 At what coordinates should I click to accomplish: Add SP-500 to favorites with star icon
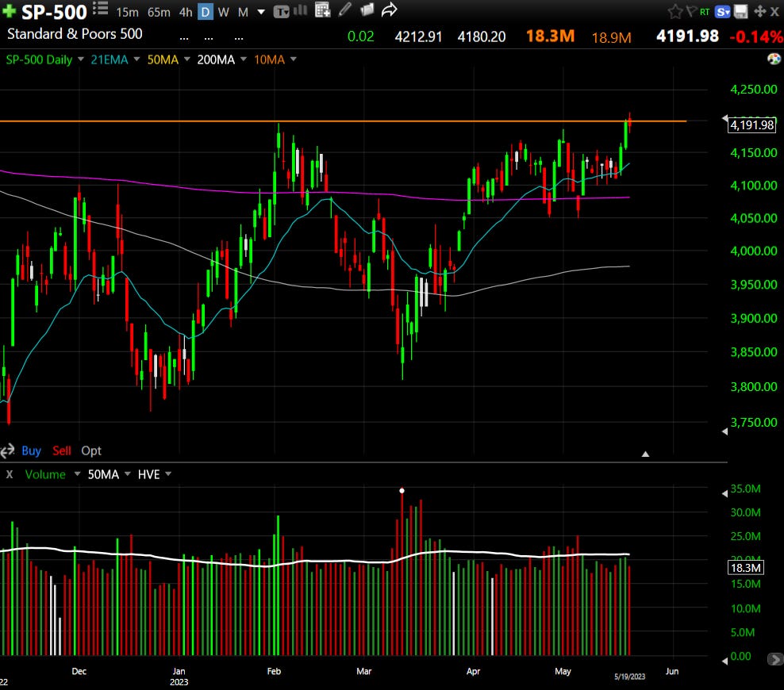point(675,11)
